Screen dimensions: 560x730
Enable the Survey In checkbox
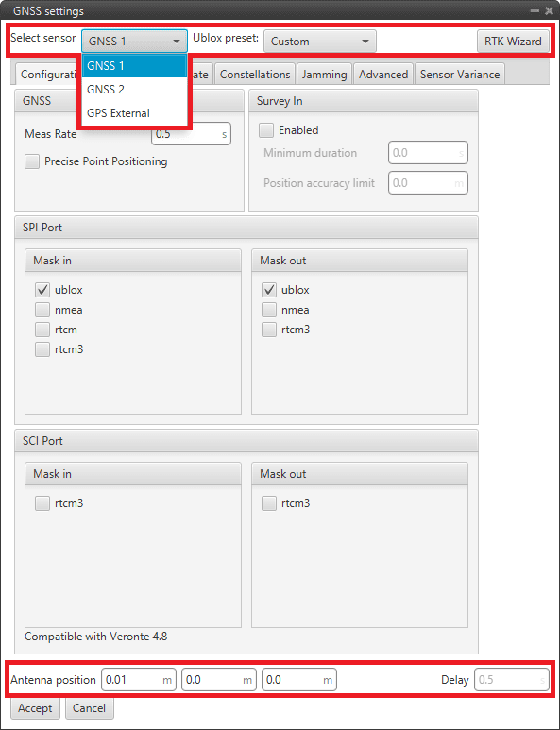click(266, 130)
